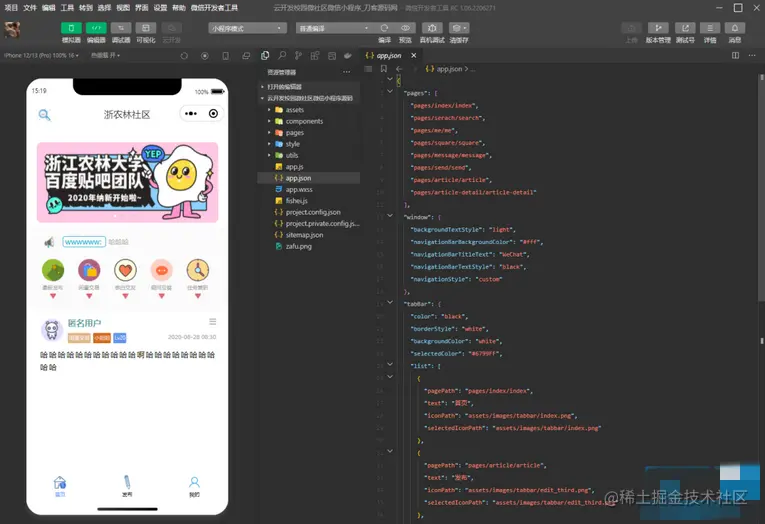
Task: Tap the capsule more dots in simulator
Action: click(x=191, y=114)
